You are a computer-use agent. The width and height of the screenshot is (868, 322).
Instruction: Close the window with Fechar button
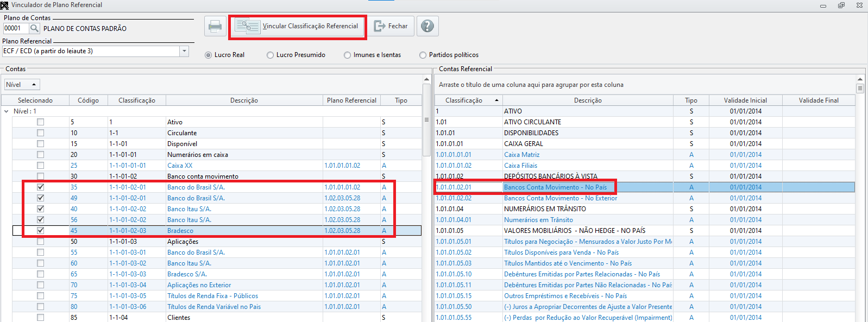(391, 26)
